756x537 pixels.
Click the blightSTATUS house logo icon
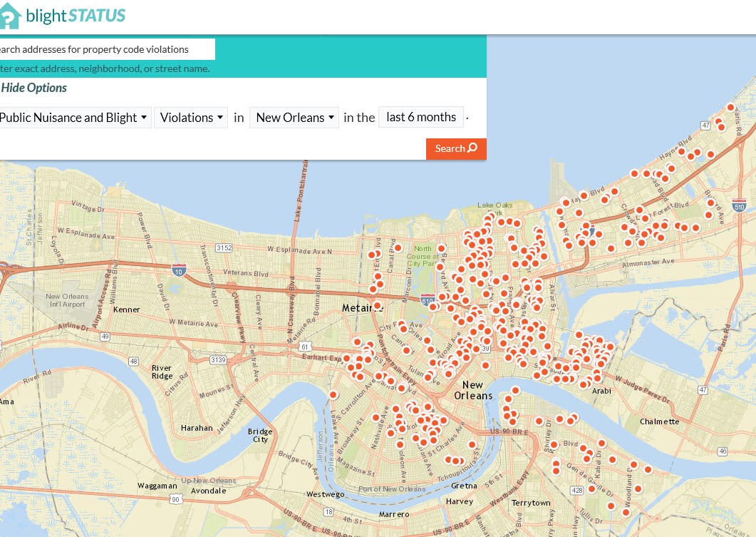9,15
